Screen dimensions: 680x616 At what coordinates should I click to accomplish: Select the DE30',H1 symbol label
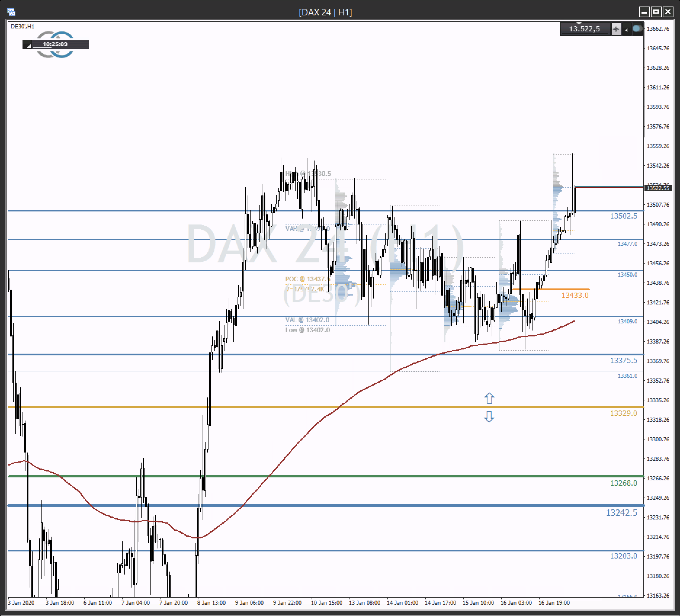[x=22, y=26]
